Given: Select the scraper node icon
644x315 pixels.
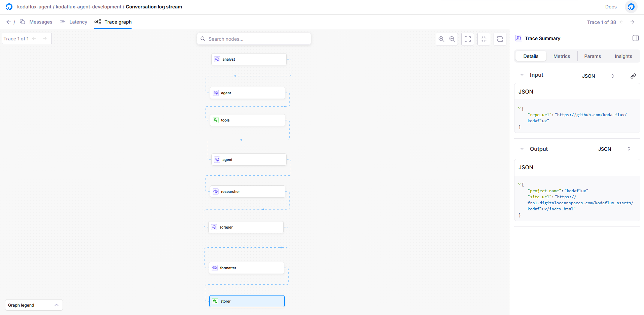Looking at the screenshot, I should [x=214, y=227].
